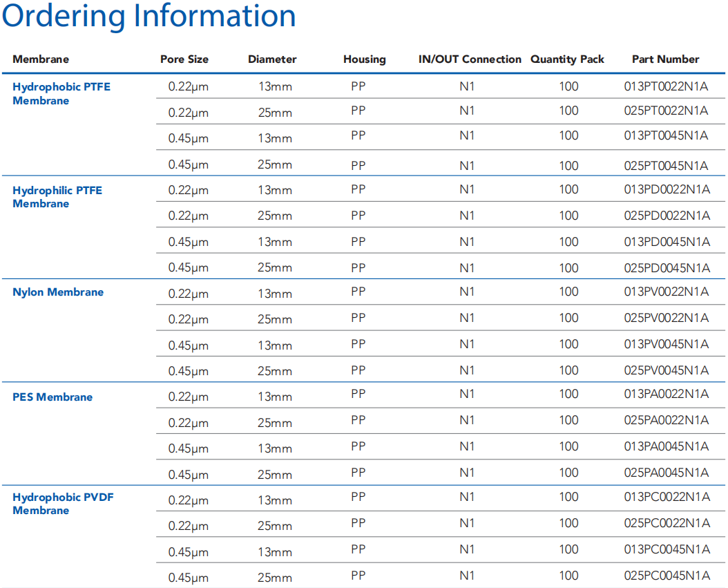Click PP housing in 013PT0022N1A row
Screen dimensions: 728x588
358,86
